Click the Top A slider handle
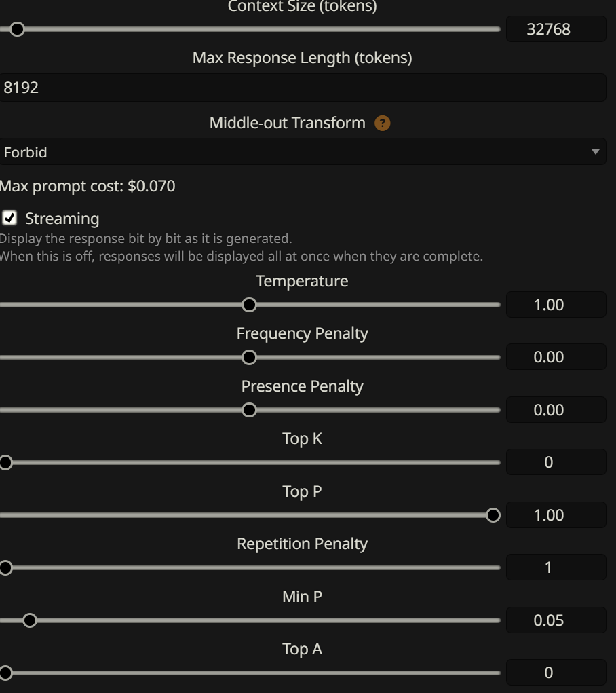Screen dimensions: 616x693 coord(5,673)
